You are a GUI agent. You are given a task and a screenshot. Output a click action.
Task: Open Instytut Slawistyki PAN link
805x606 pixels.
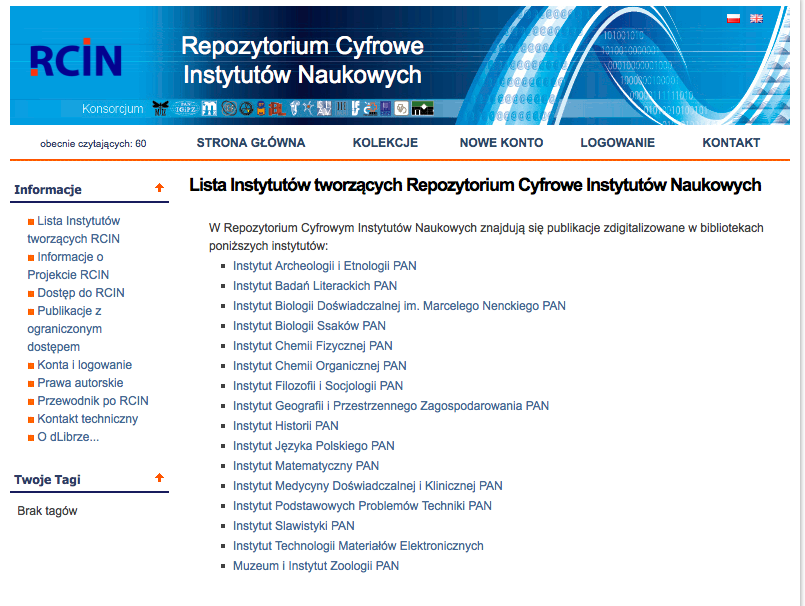click(294, 526)
